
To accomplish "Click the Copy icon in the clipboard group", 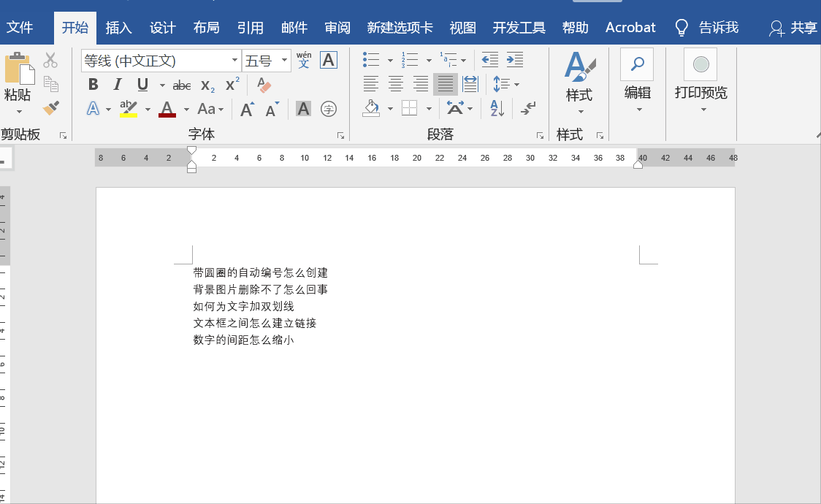I will [x=50, y=83].
